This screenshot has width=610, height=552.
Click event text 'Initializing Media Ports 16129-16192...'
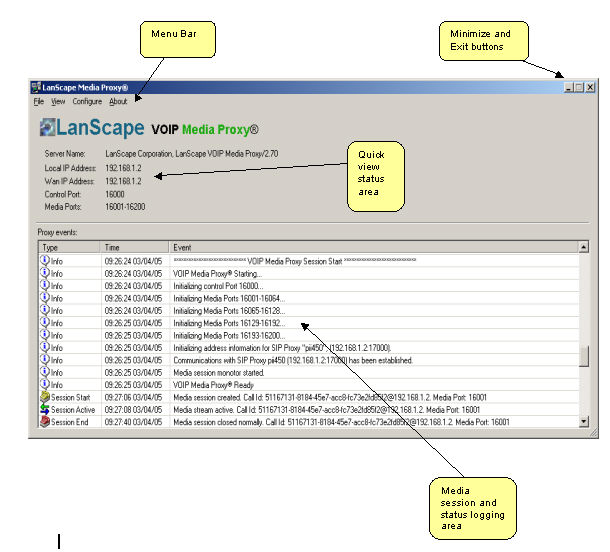(229, 323)
